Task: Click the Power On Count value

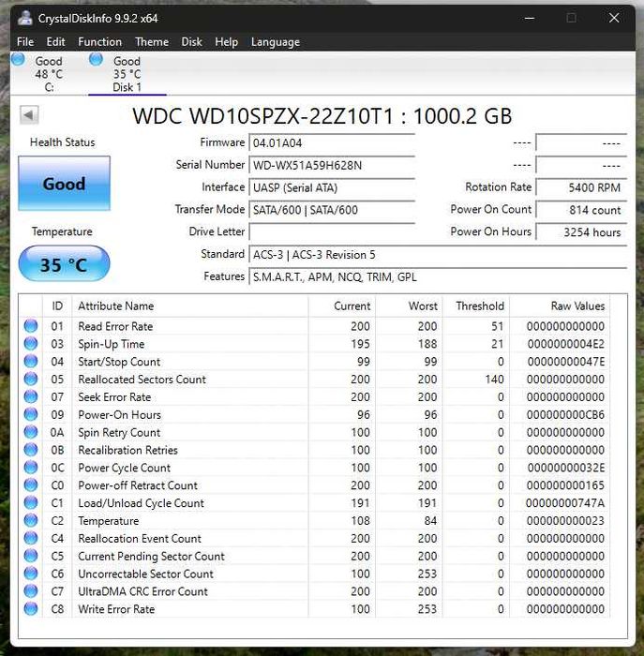Action: click(581, 210)
